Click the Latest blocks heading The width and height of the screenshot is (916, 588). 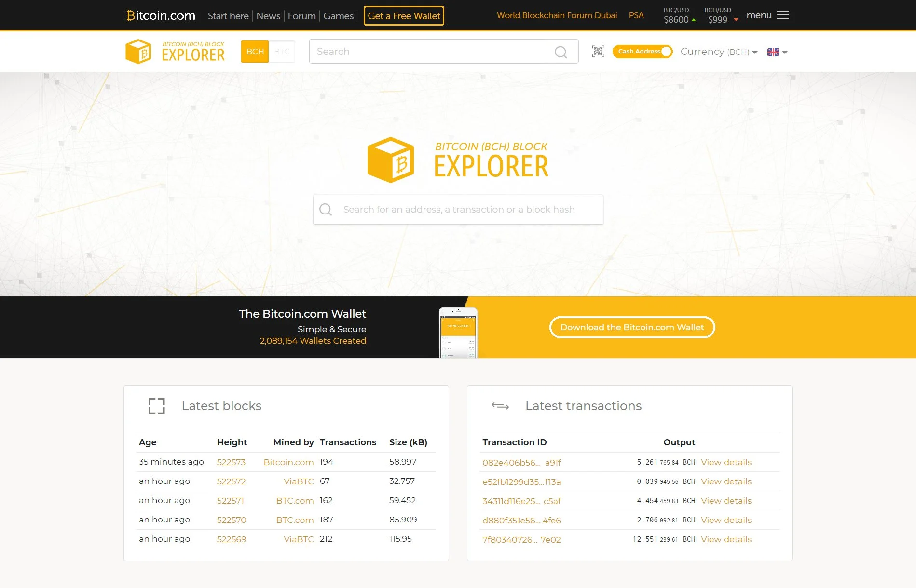tap(221, 406)
